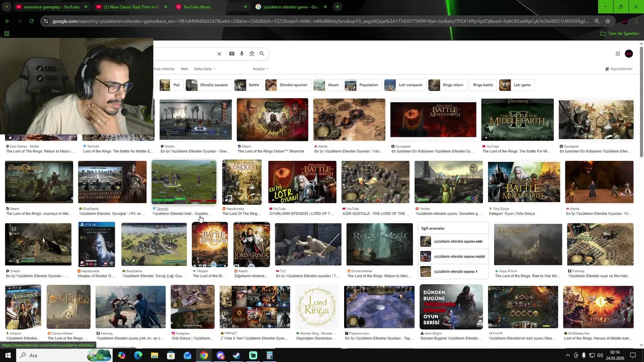
Task: Switch to Web search results
Action: (184, 69)
